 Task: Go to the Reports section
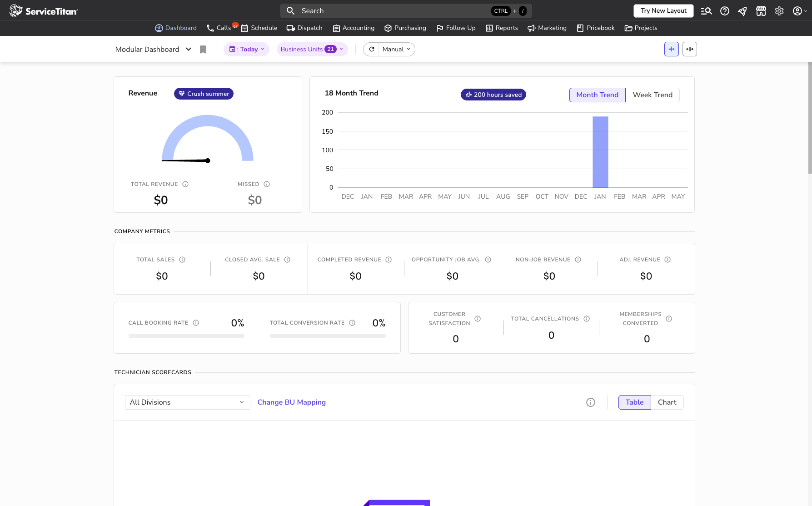[x=502, y=28]
